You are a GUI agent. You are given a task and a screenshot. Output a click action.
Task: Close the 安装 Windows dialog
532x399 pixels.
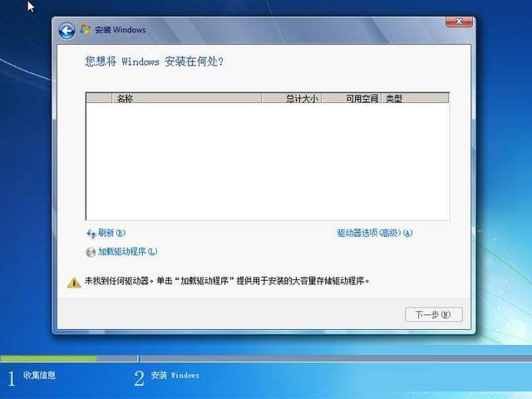459,22
